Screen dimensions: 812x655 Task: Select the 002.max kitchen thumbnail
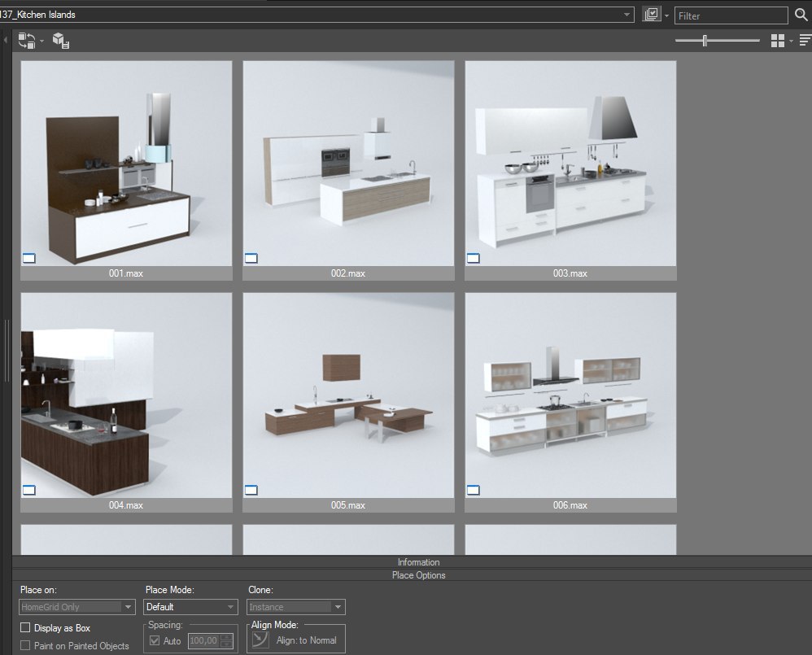click(x=348, y=164)
